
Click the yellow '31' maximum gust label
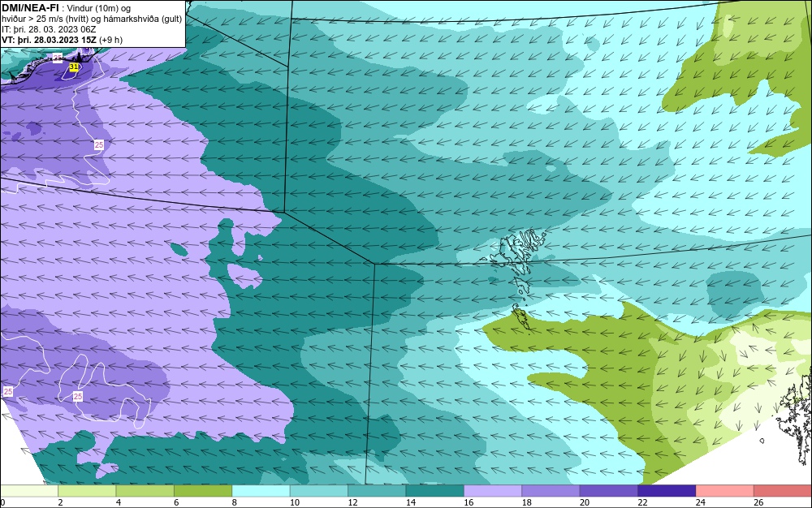74,67
